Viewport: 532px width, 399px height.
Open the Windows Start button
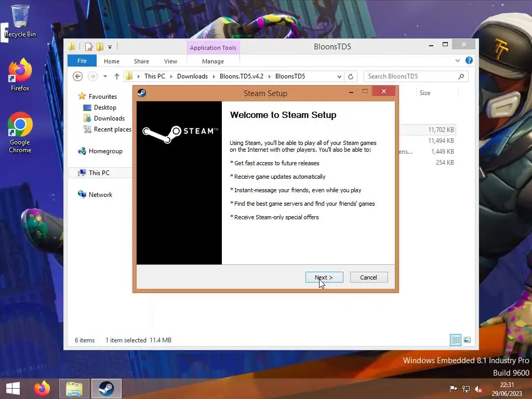pos(13,389)
